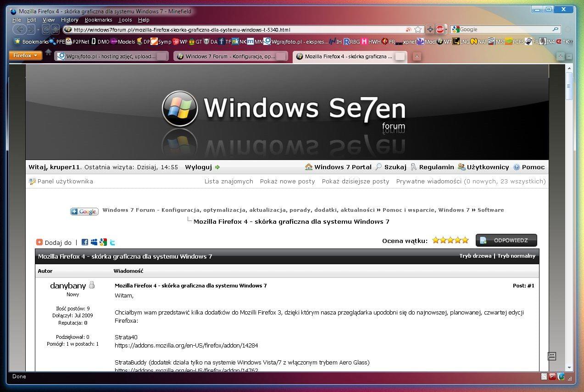Switch to Tryb drzewa view

click(475, 256)
